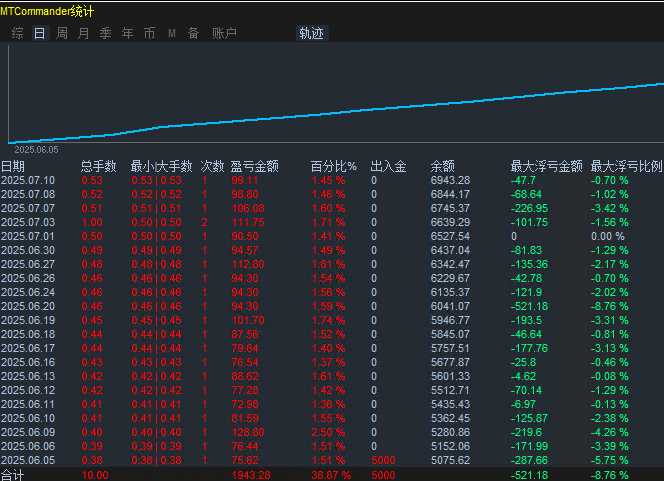Click loss ratio 0.00 % cell
This screenshot has width=664, height=481.
tap(608, 236)
